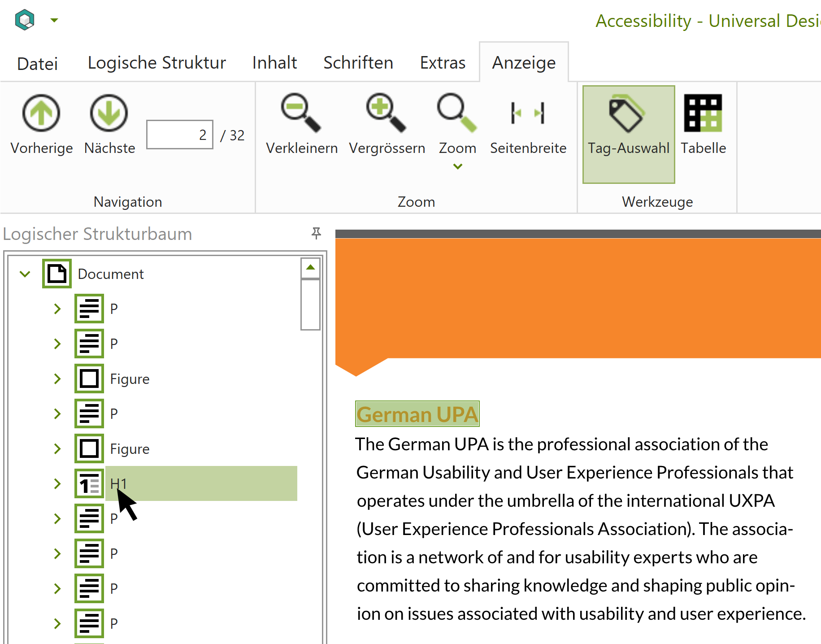Image resolution: width=821 pixels, height=644 pixels.
Task: Select the Document label in the structure tree
Action: click(x=111, y=274)
